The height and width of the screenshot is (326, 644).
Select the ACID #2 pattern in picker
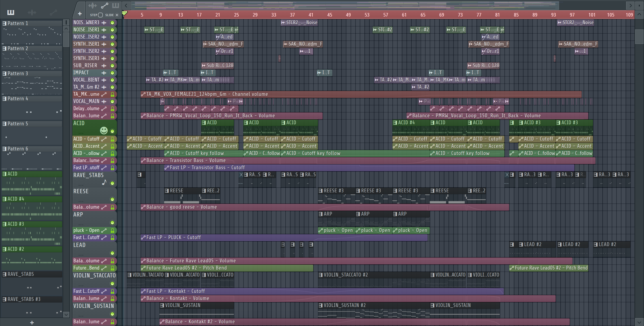pyautogui.click(x=32, y=249)
